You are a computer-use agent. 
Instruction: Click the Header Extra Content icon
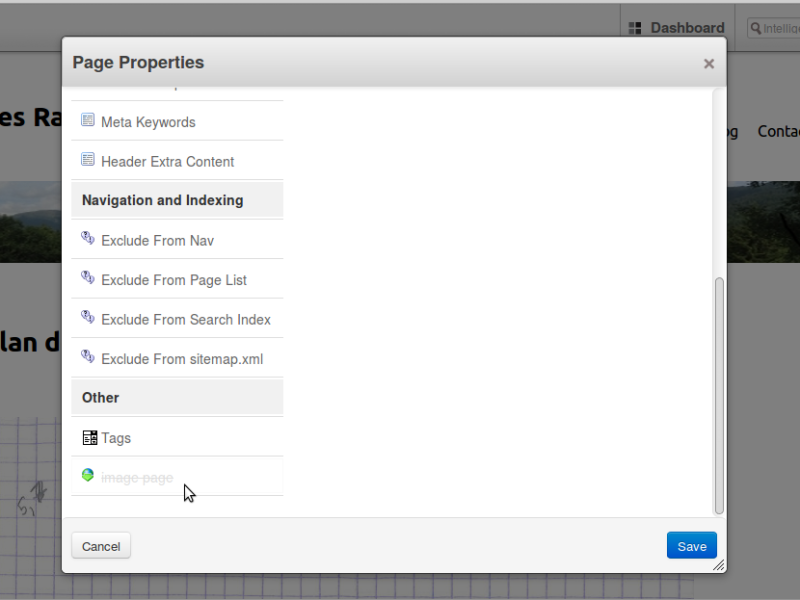coord(88,159)
